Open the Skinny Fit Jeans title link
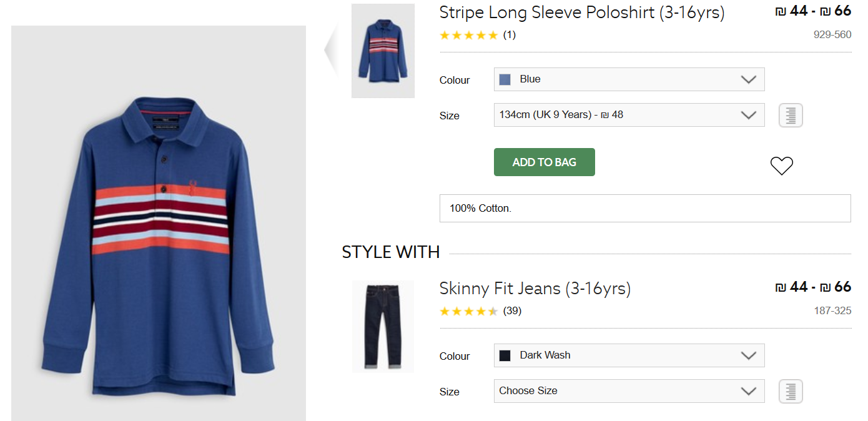868x421 pixels. click(535, 289)
